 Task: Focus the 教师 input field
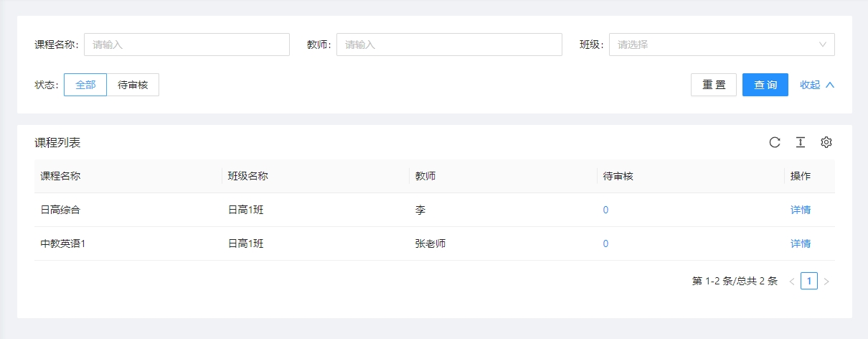(x=449, y=45)
